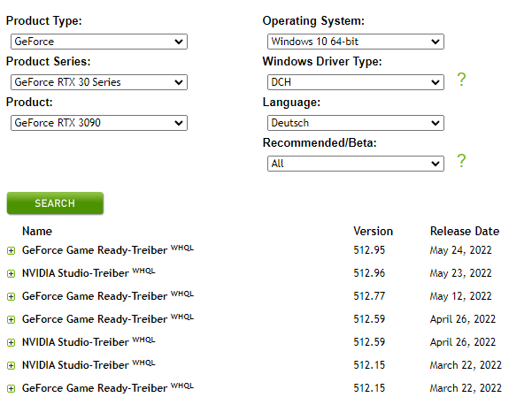Expand the Studio driver March 22 row
This screenshot has width=532, height=405.
pyautogui.click(x=12, y=366)
